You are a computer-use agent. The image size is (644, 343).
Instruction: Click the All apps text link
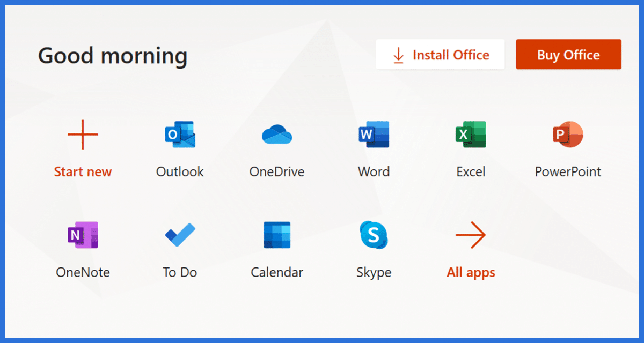pos(471,273)
